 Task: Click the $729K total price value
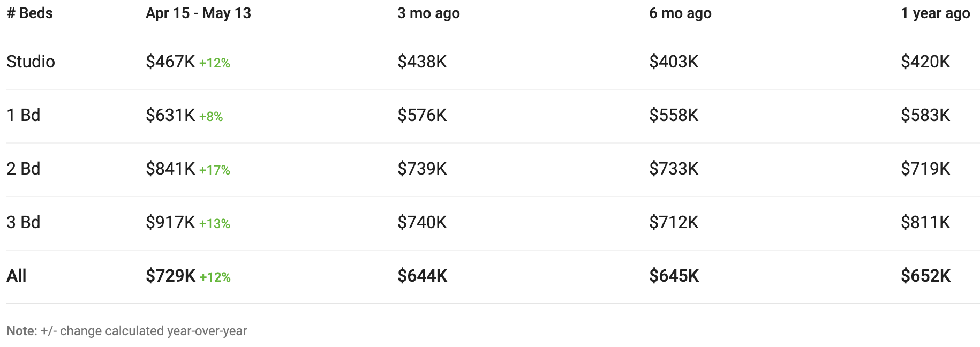click(x=170, y=276)
